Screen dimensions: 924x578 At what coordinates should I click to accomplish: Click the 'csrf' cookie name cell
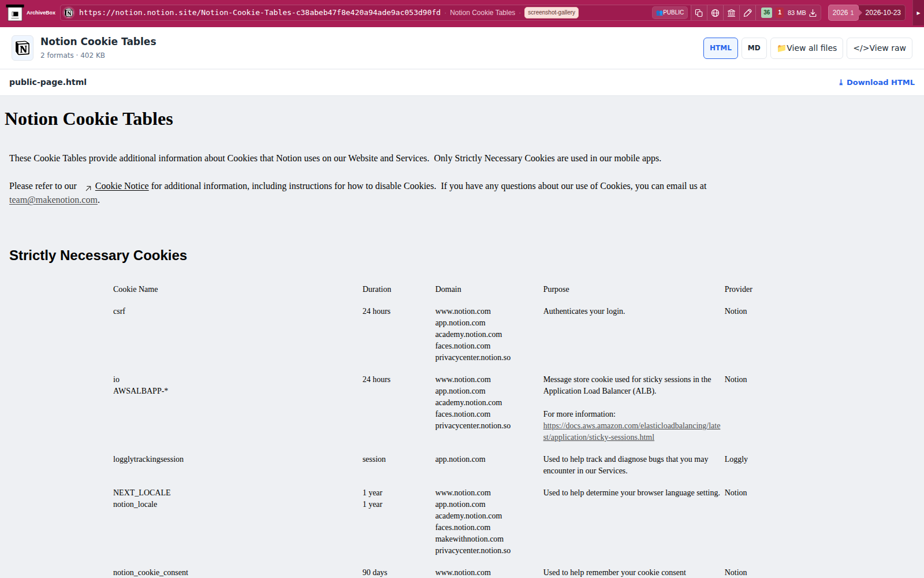(x=119, y=311)
